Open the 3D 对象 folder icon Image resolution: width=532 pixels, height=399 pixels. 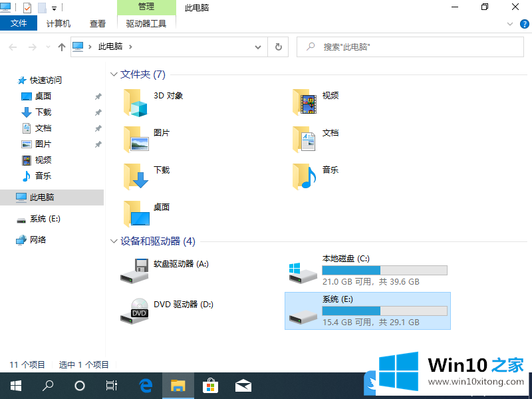tap(136, 103)
